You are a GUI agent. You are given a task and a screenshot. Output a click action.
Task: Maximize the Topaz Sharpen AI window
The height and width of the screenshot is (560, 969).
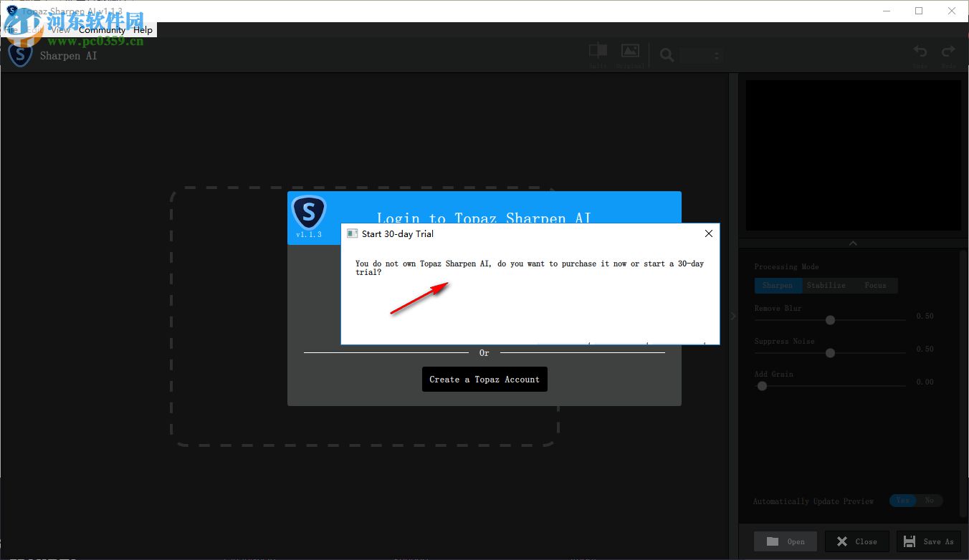pyautogui.click(x=919, y=11)
